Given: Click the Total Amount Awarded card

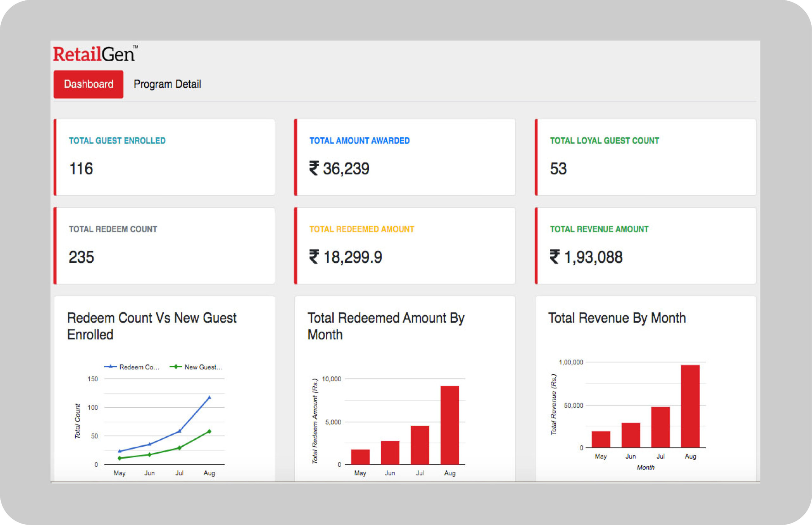Looking at the screenshot, I should (x=405, y=157).
